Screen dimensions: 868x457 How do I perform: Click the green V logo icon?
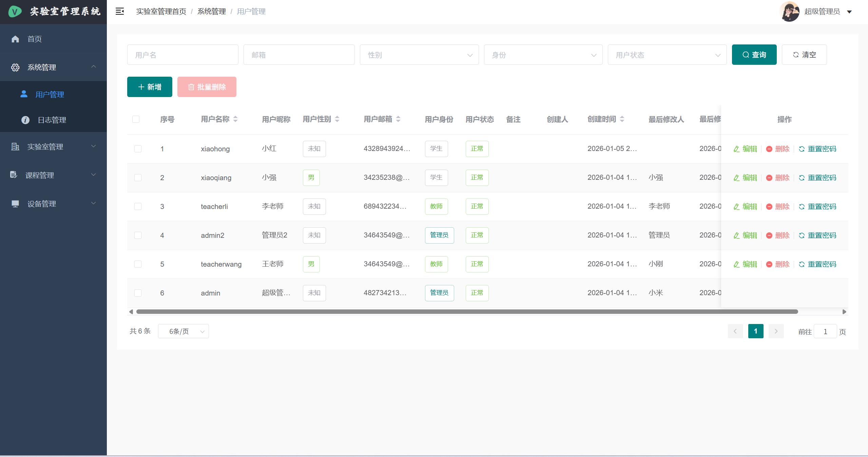(x=15, y=12)
